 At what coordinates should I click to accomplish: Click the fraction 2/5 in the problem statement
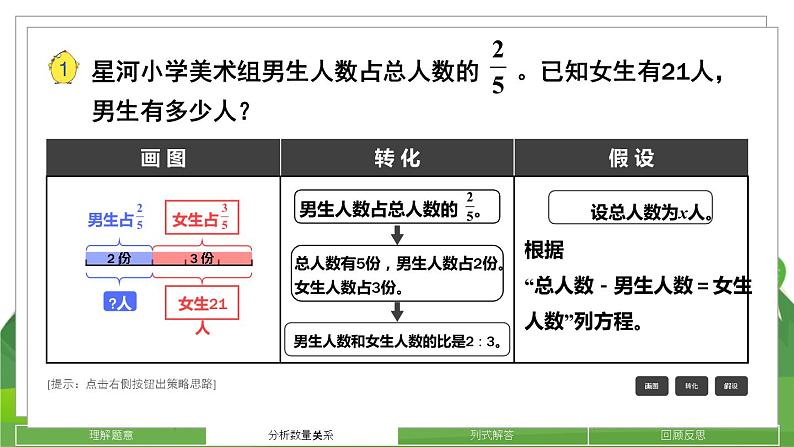pyautogui.click(x=498, y=68)
